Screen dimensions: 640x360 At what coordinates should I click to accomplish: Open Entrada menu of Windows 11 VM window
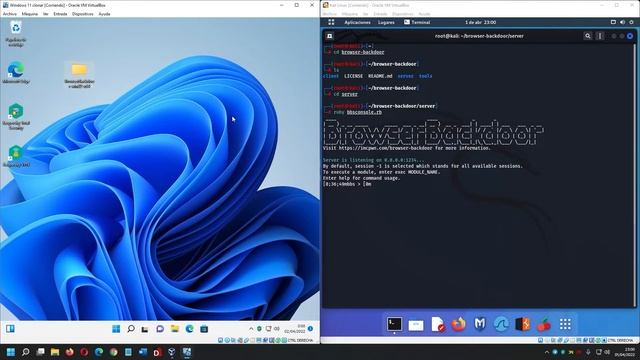tap(60, 14)
